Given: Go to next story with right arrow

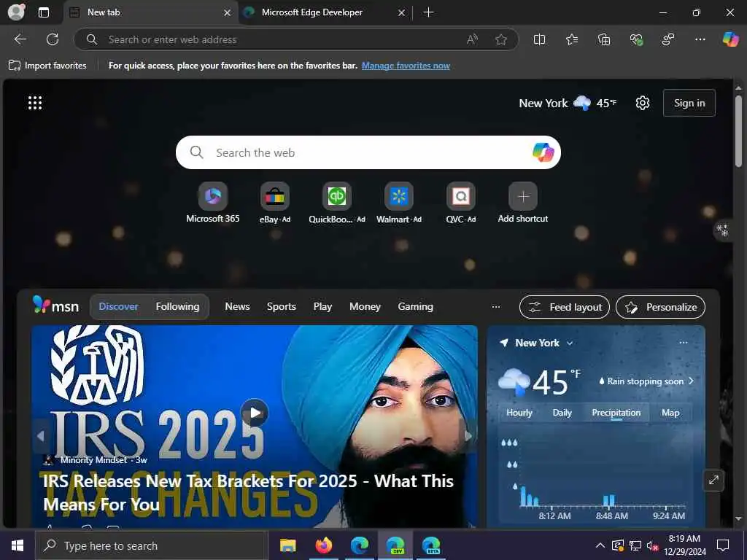Looking at the screenshot, I should (x=468, y=436).
